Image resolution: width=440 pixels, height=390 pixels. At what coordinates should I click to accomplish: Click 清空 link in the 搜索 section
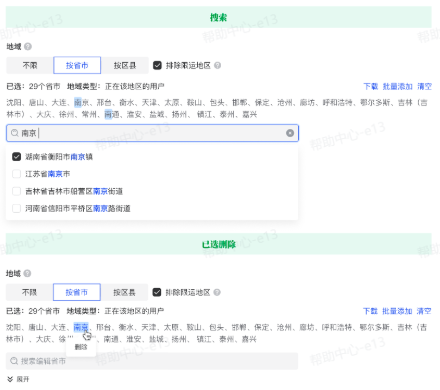[x=424, y=87]
